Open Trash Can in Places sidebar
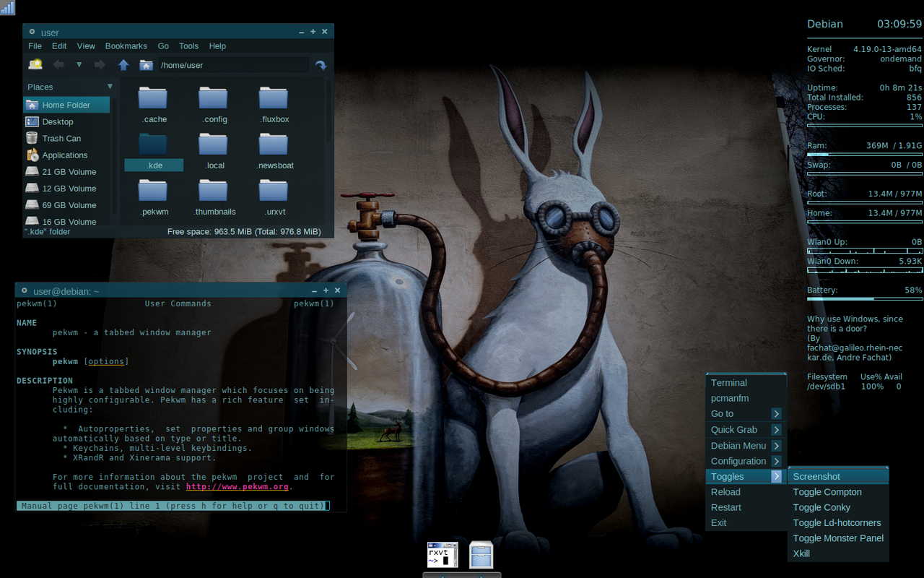924x578 pixels. pyautogui.click(x=66, y=138)
